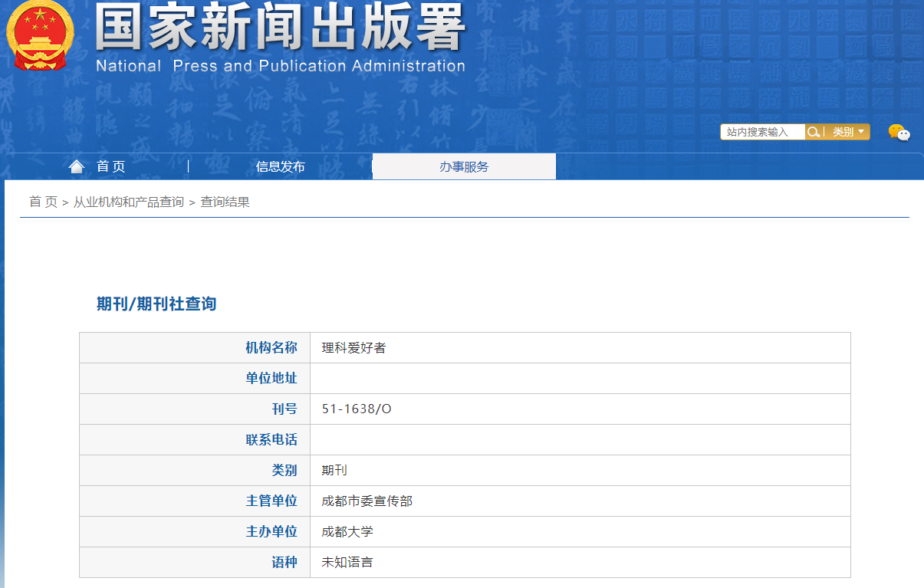Click the magnifier search icon

click(x=814, y=132)
